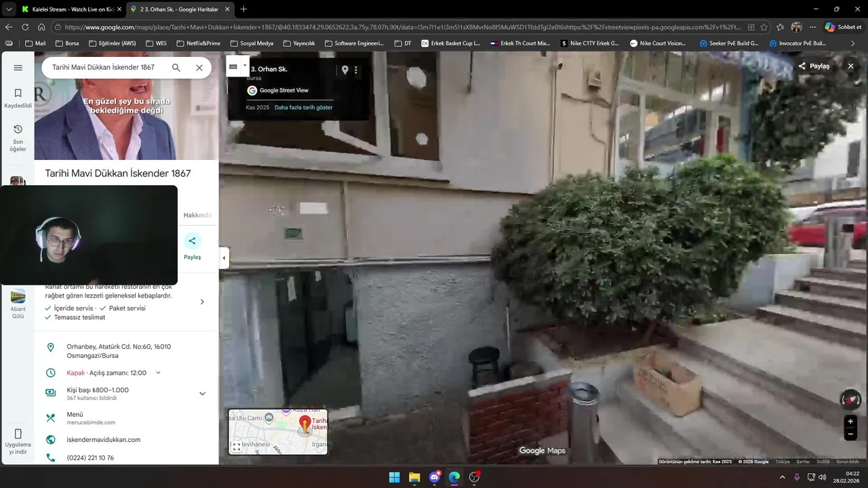Click the Kapalı opening hours text
868x488 pixels.
[75, 373]
